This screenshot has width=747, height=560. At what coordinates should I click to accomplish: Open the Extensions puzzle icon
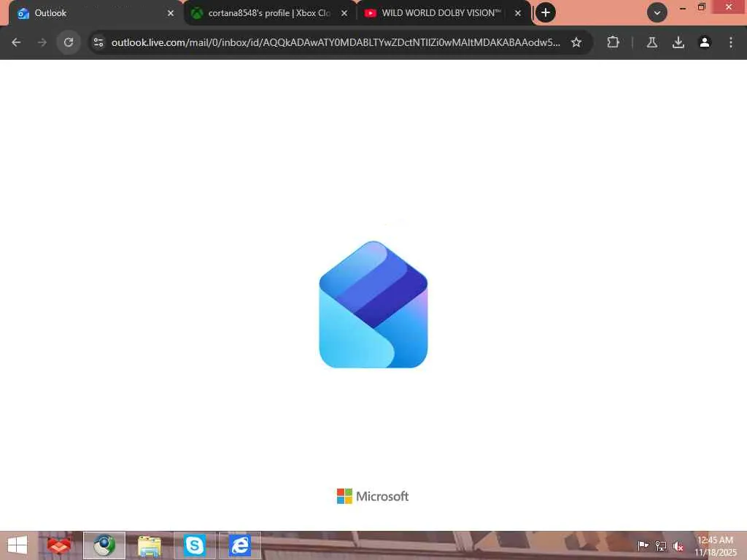pyautogui.click(x=613, y=42)
